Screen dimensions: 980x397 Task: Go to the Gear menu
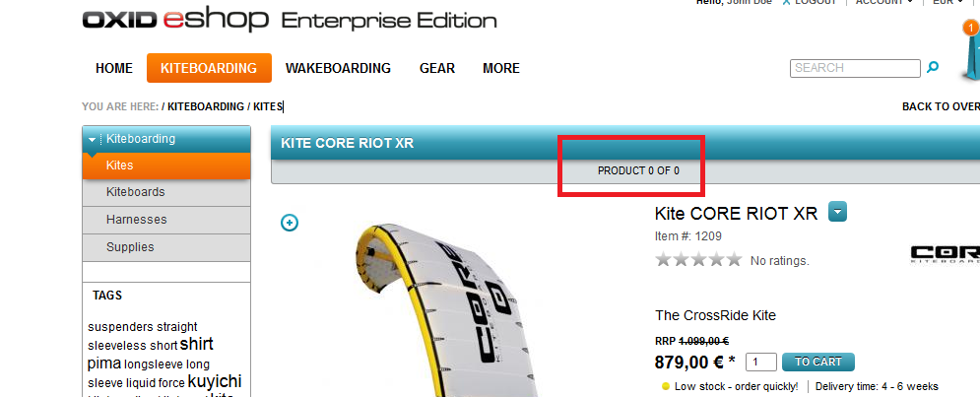pyautogui.click(x=437, y=68)
